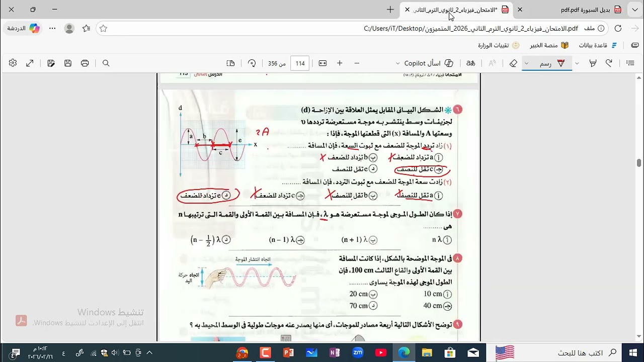Enter full screen mode in PDF toolbar
This screenshot has height=362, width=644.
tap(30, 63)
